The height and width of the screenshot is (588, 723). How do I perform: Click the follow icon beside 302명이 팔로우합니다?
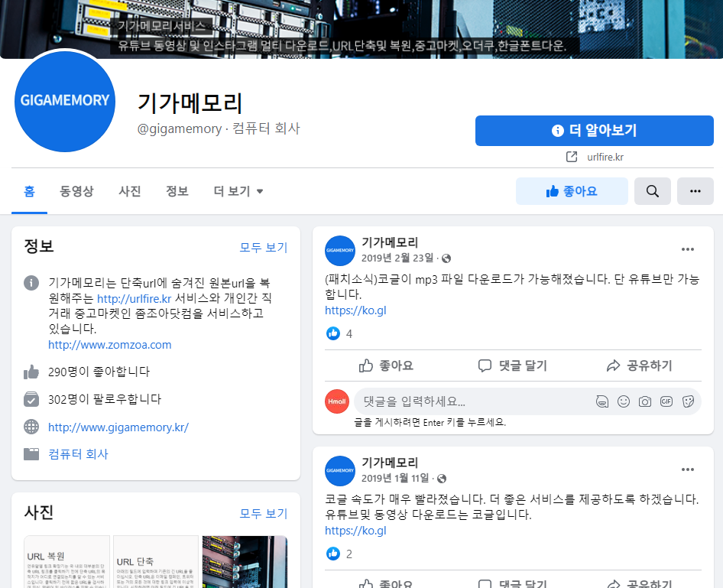(x=31, y=399)
